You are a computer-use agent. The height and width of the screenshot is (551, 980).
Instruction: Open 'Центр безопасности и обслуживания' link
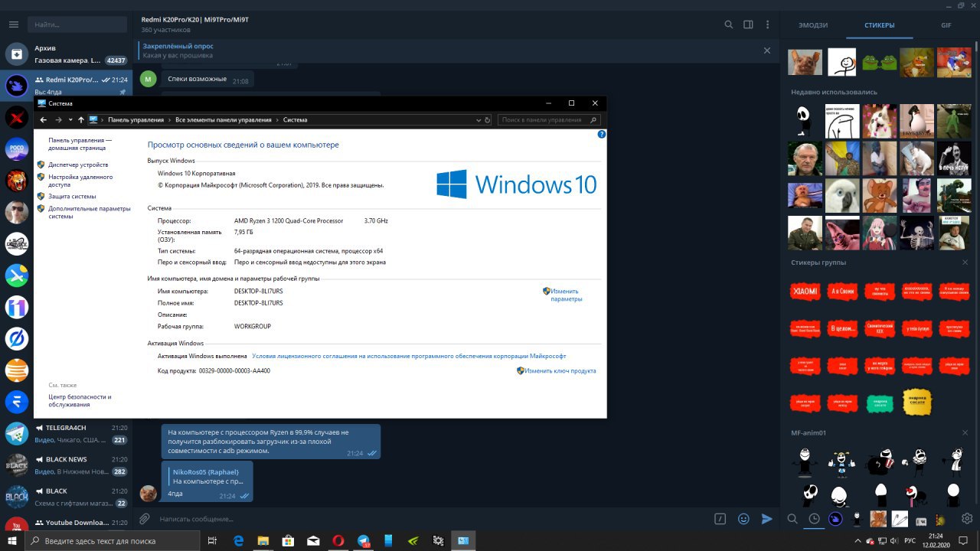tap(80, 400)
